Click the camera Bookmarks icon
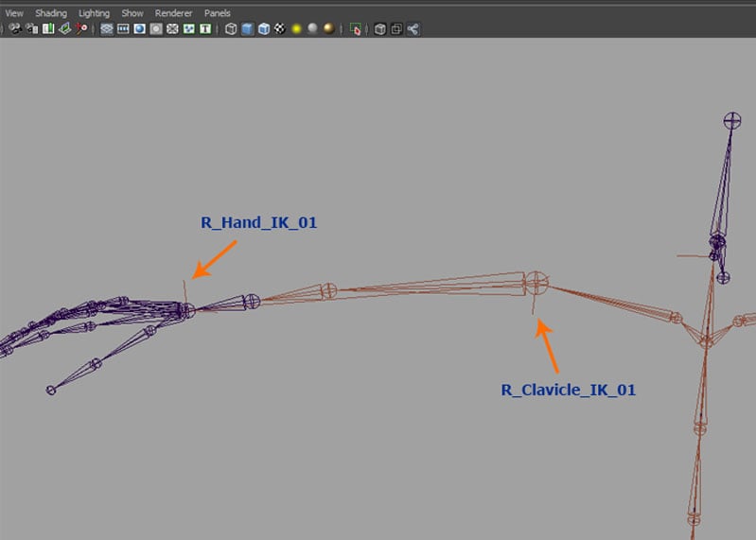 (48, 29)
